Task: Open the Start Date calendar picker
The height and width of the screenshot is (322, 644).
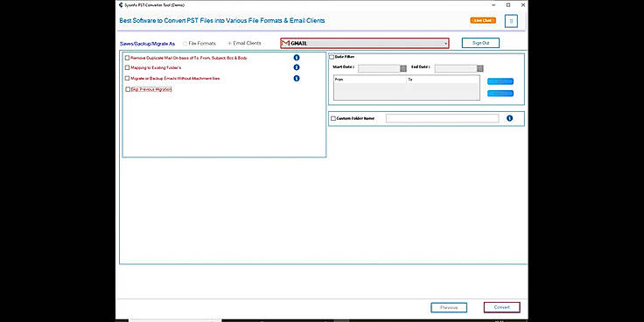Action: click(x=403, y=68)
